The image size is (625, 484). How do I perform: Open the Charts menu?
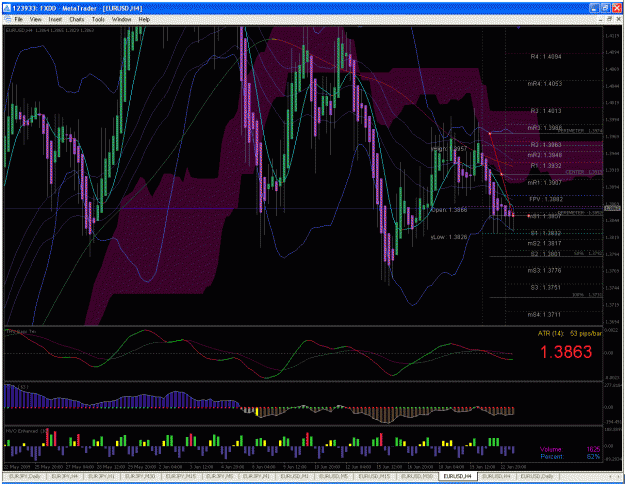pos(77,19)
